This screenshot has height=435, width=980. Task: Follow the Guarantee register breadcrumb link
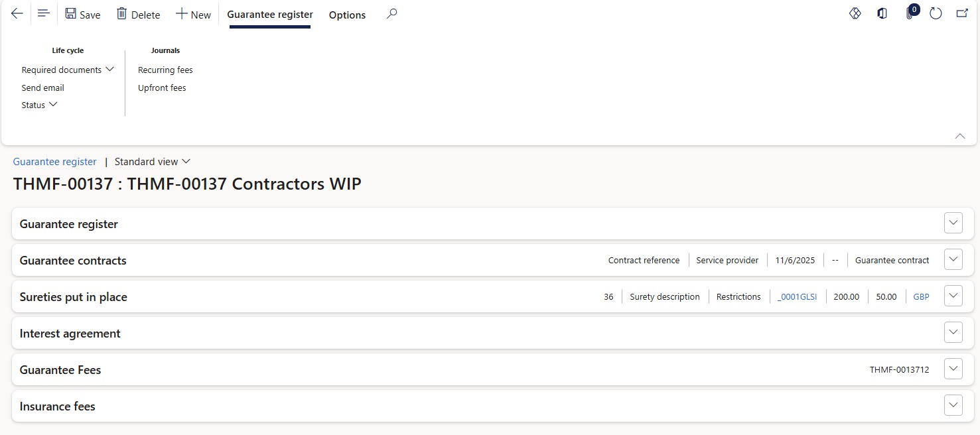click(55, 162)
